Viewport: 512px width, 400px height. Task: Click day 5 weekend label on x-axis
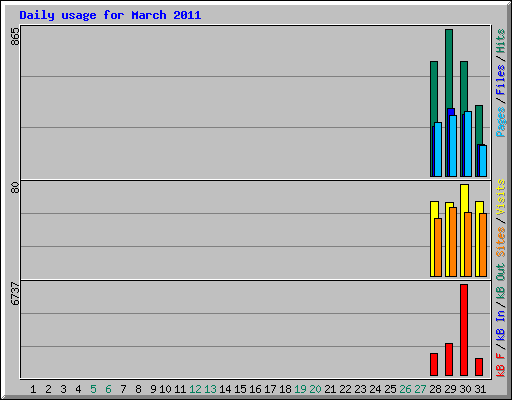93,389
